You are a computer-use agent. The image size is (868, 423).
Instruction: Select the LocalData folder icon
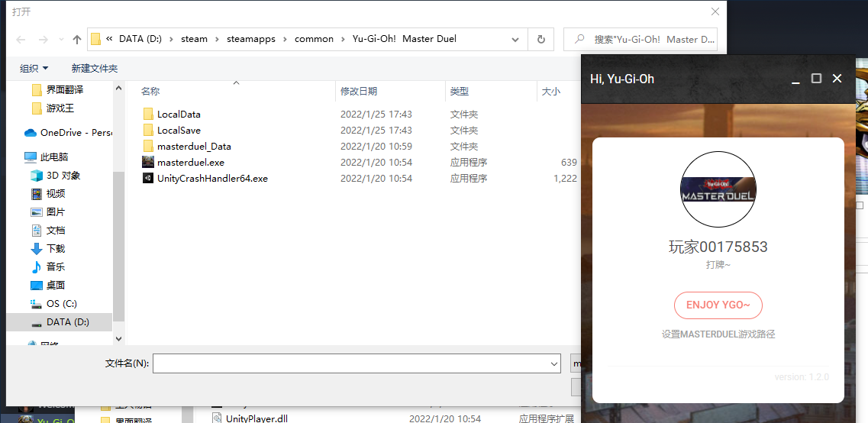click(x=148, y=114)
